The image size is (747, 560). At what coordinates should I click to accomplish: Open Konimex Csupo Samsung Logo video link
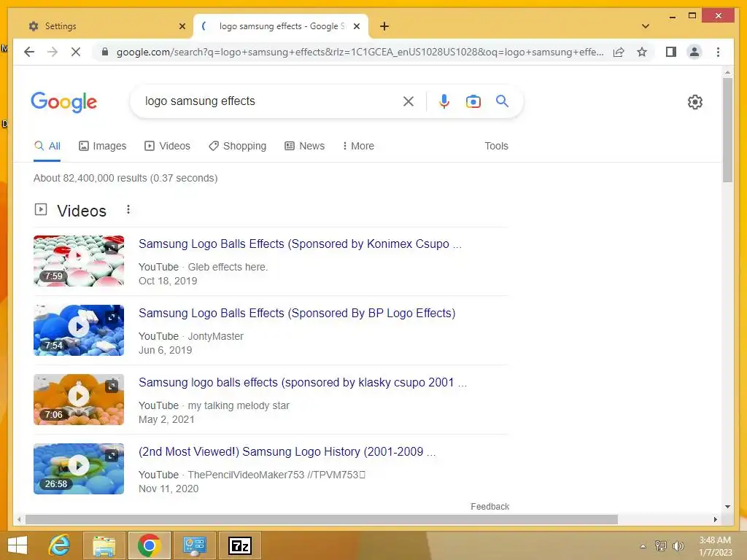[x=300, y=244]
